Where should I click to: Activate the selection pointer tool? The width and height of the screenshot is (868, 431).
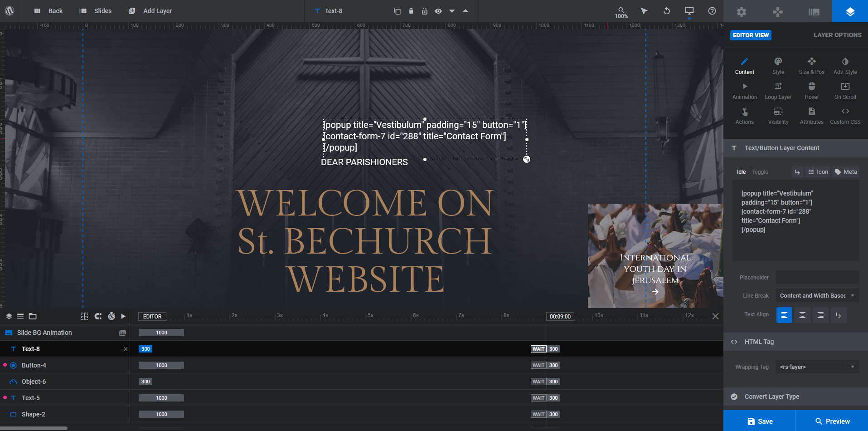point(644,11)
